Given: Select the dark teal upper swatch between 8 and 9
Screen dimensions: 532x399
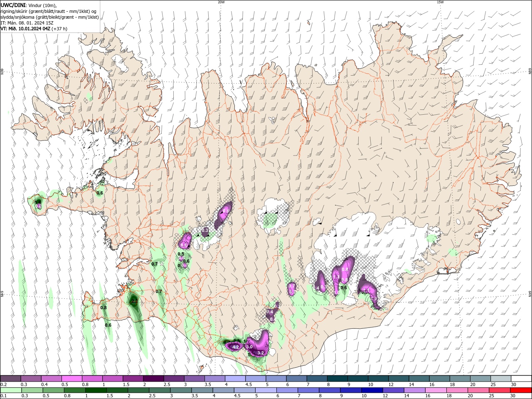Looking at the screenshot, I should 337,379.
